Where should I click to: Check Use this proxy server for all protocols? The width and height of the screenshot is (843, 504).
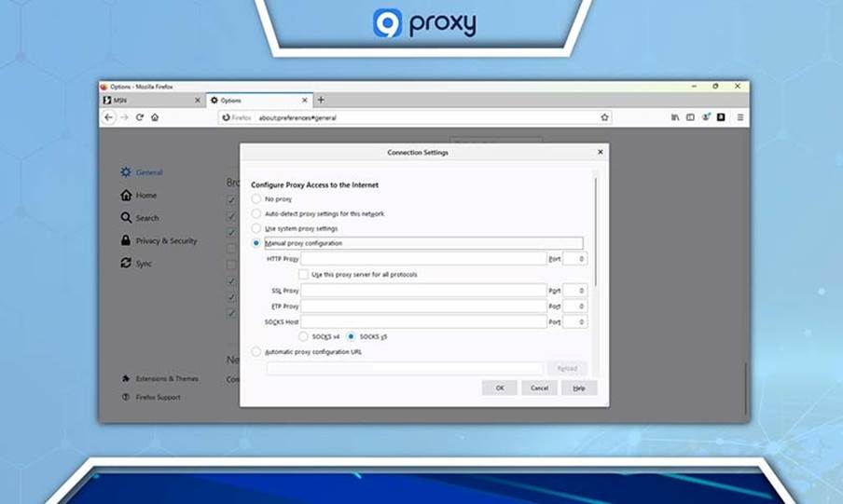(303, 274)
